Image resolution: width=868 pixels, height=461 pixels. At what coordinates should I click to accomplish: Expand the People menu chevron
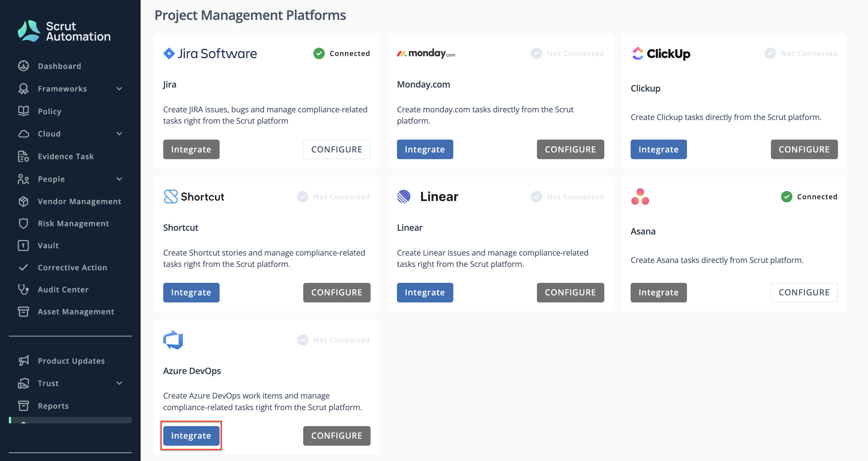(119, 179)
